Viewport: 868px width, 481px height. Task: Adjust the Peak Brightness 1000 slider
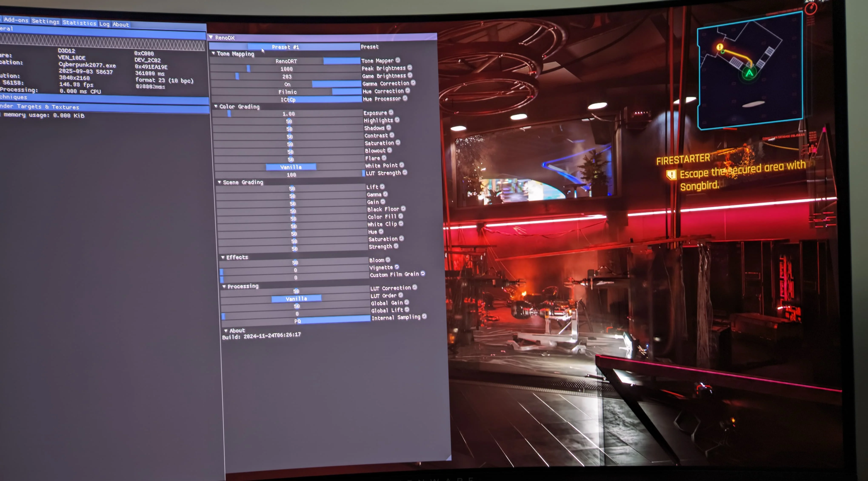click(286, 69)
